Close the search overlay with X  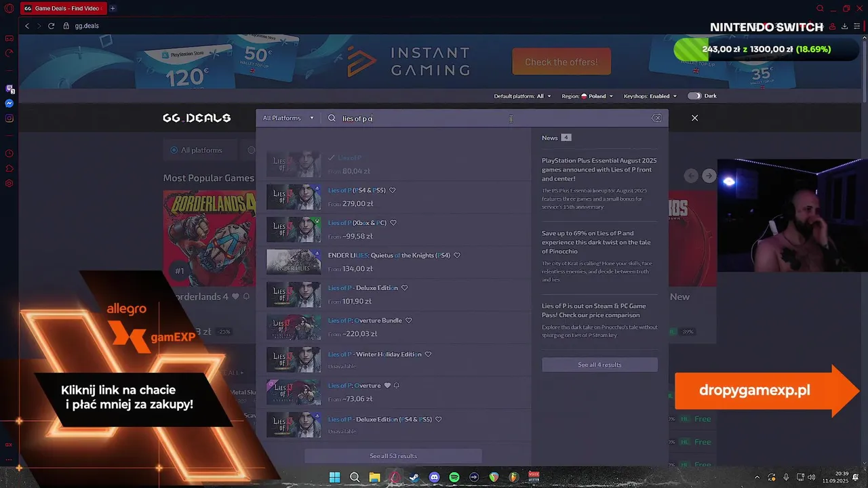click(694, 118)
